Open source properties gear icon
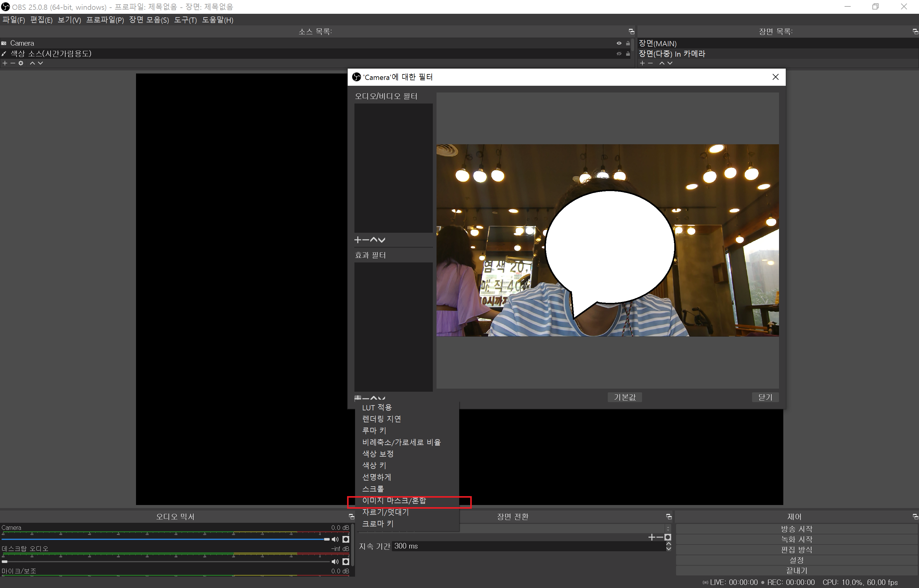 21,63
